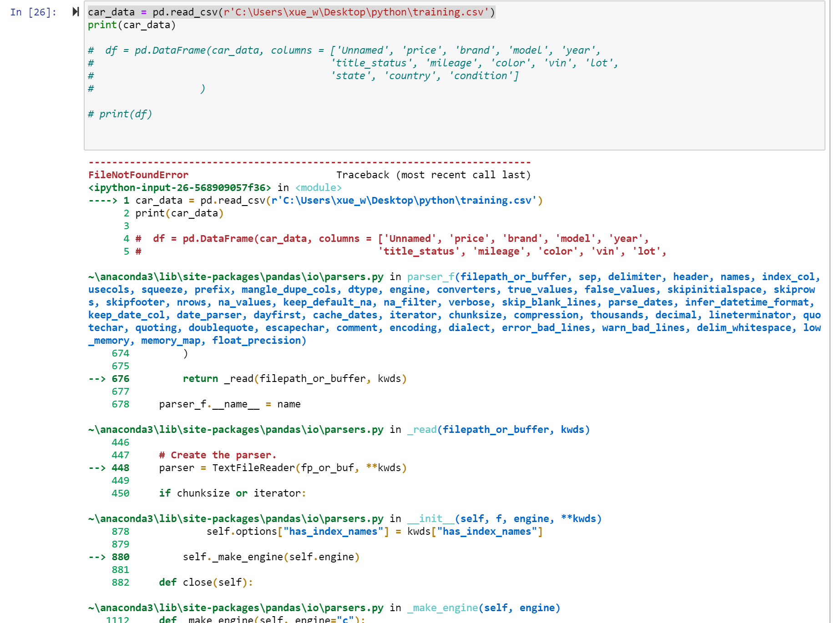Click the parsers.py file path text
Image resolution: width=840 pixels, height=623 pixels.
point(236,276)
